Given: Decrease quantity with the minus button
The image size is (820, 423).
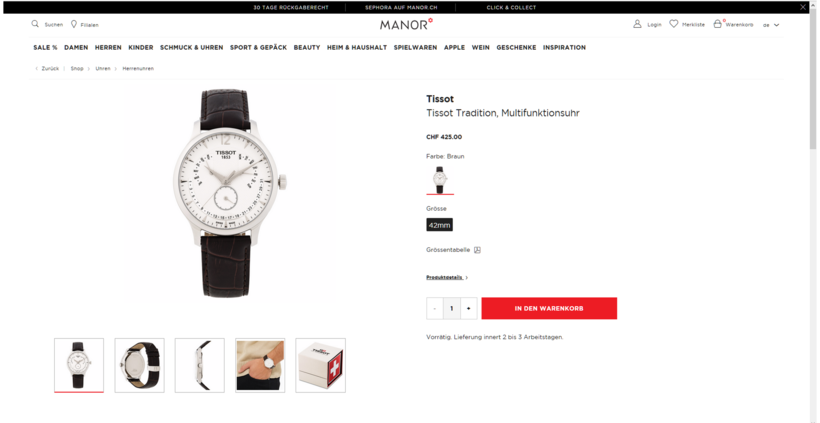Looking at the screenshot, I should click(435, 308).
